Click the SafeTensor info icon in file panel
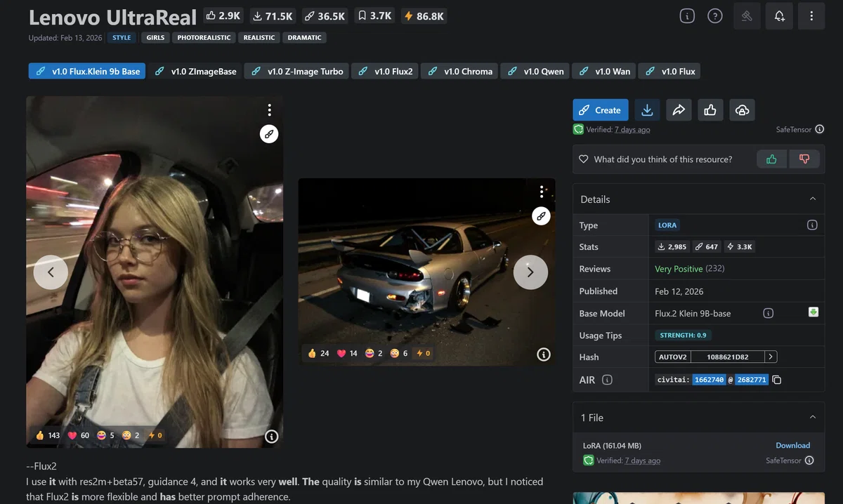The width and height of the screenshot is (843, 504). (809, 460)
